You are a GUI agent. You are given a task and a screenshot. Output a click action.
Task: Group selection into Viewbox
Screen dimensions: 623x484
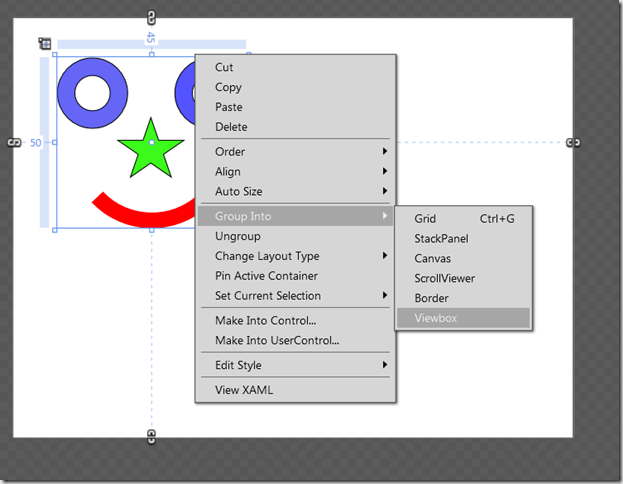(x=463, y=318)
